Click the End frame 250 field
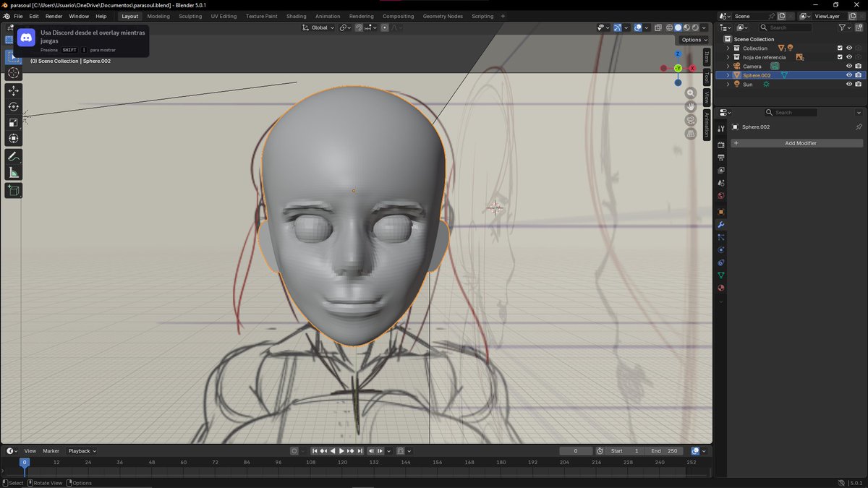The height and width of the screenshot is (488, 868). click(664, 451)
